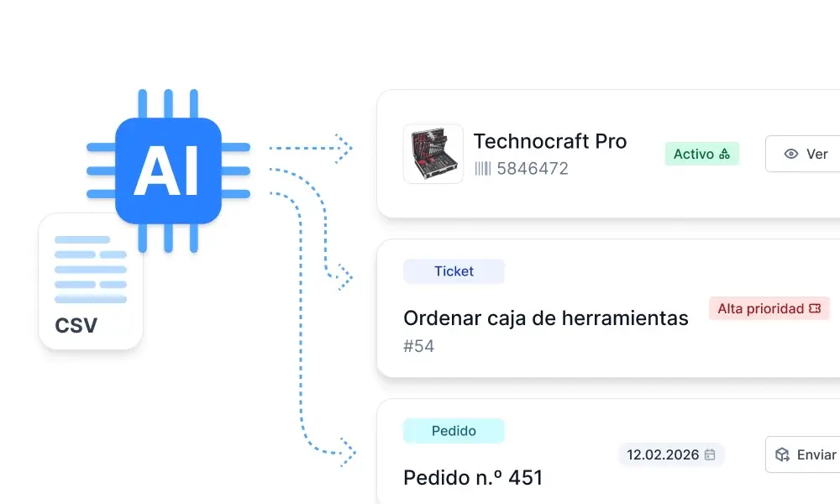The image size is (840, 504).
Task: Click the Ver button
Action: pos(802,154)
